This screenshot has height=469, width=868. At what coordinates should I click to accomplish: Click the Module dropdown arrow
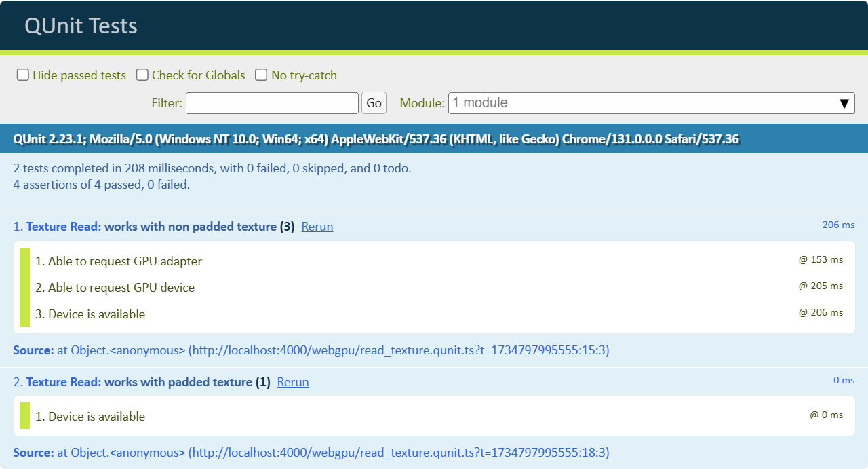point(844,103)
